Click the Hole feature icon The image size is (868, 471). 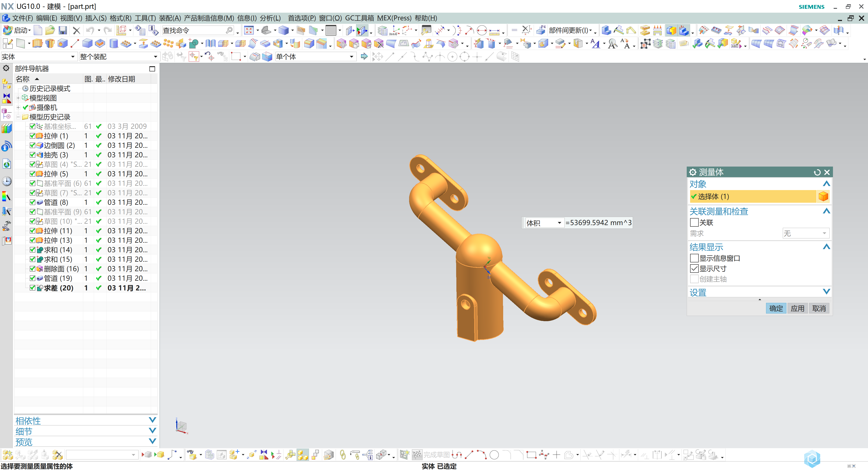click(62, 43)
